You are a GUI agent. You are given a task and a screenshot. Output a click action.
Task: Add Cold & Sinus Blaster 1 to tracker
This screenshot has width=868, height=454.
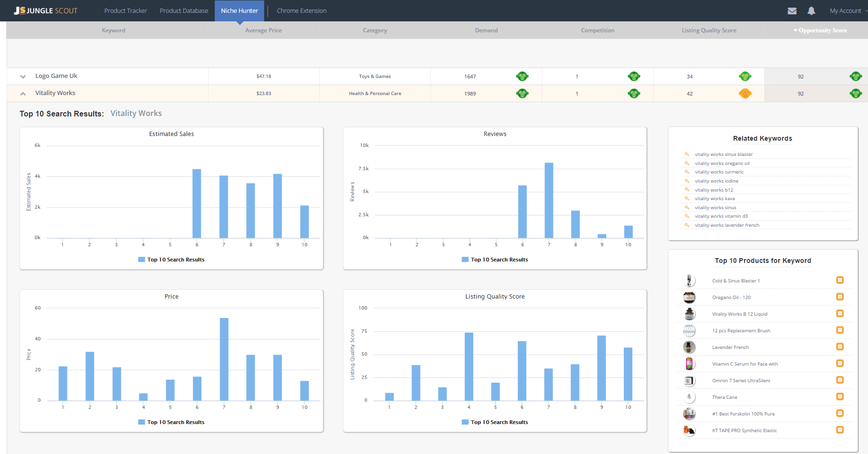click(x=840, y=280)
